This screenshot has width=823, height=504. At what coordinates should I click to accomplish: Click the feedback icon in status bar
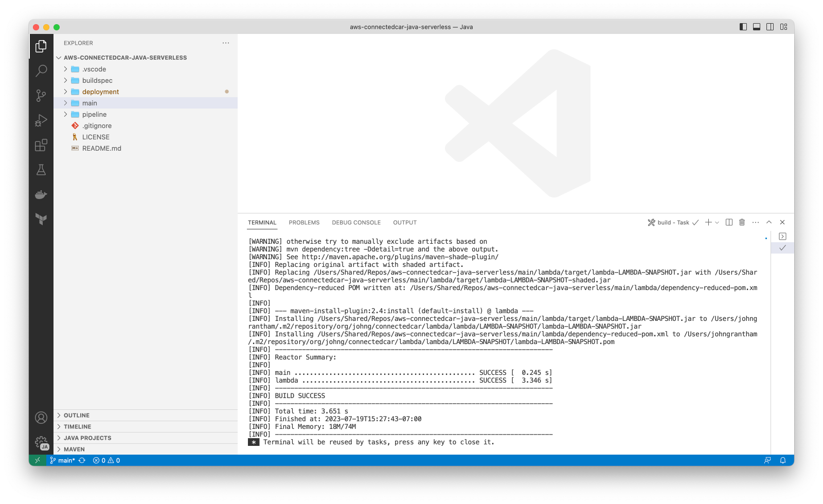tap(767, 460)
